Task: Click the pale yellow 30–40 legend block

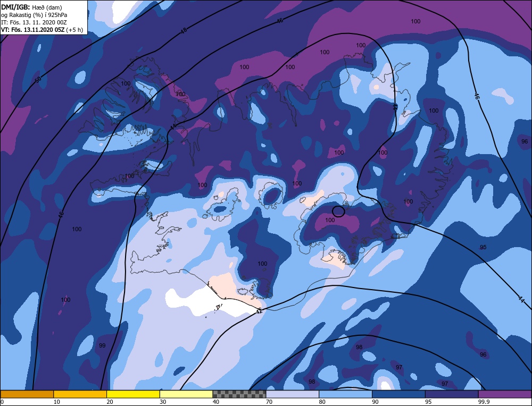Action: point(186,394)
